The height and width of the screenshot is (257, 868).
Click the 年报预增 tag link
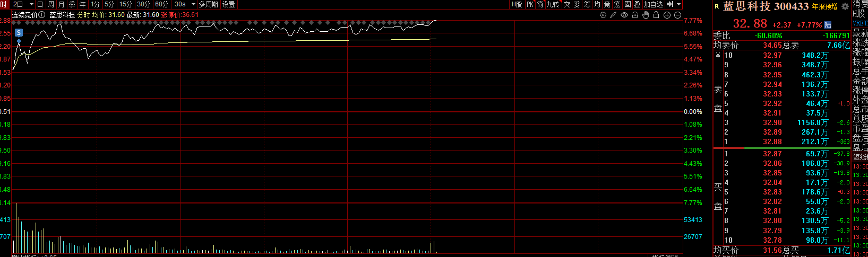pos(824,7)
